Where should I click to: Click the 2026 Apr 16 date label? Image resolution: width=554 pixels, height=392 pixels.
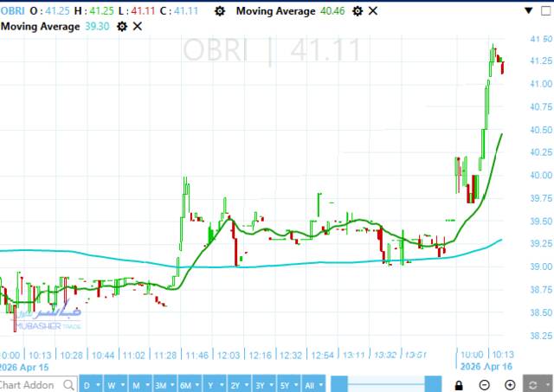486,367
